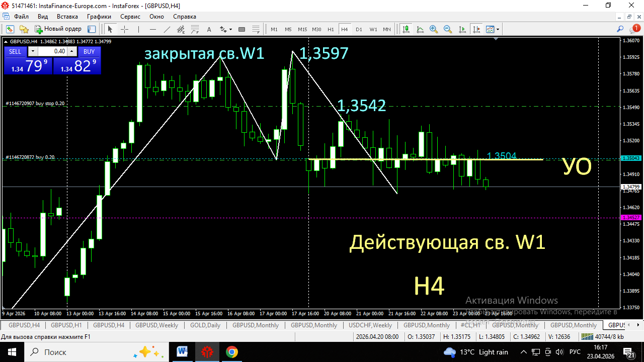Select the vertical line drawing tool
Viewport: 644px width, 362px height.
click(x=138, y=29)
